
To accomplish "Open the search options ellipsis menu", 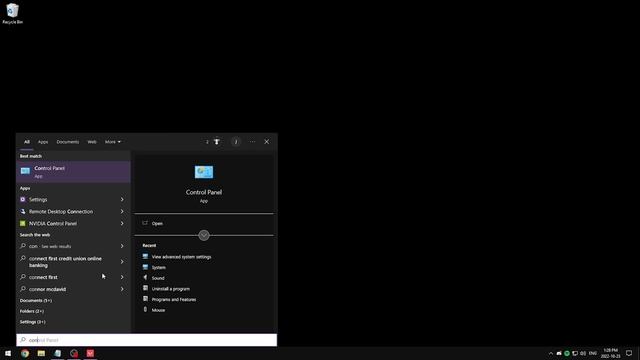I will pos(252,142).
